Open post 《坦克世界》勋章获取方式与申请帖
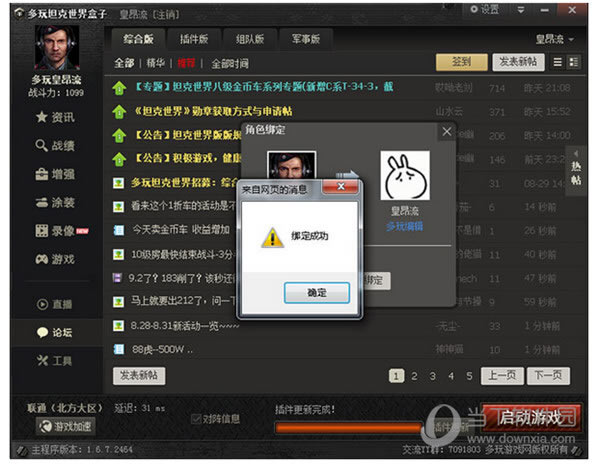The width and height of the screenshot is (599, 467). 213,112
